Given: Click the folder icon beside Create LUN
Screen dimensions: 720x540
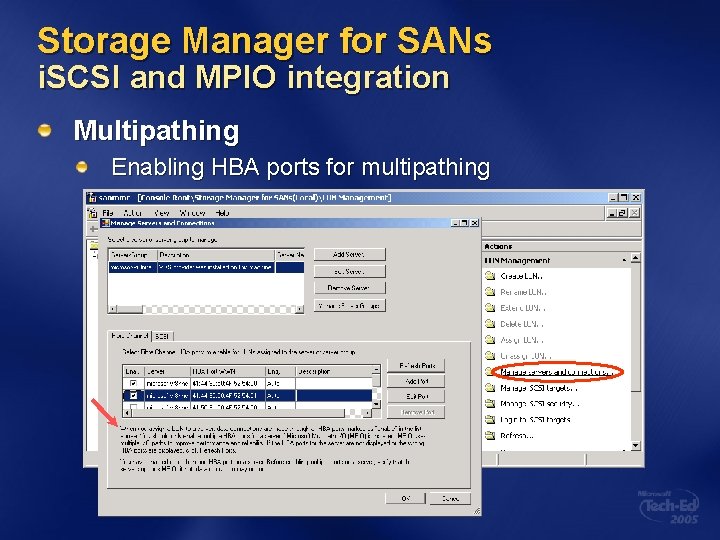Looking at the screenshot, I should coord(490,276).
